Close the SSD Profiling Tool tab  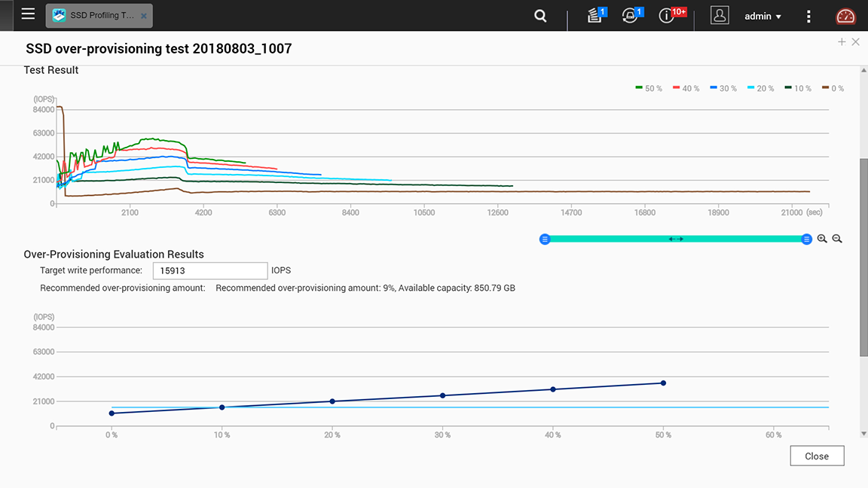click(144, 16)
